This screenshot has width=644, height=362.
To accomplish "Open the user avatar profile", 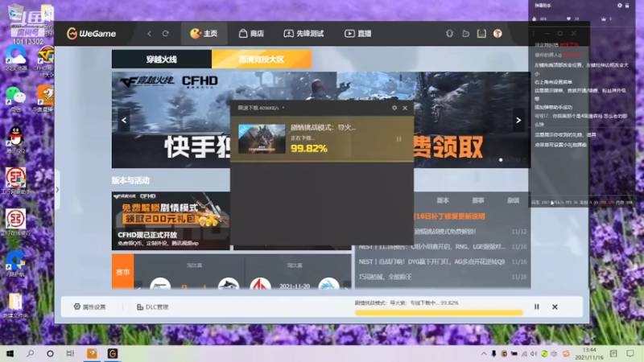I will (497, 33).
